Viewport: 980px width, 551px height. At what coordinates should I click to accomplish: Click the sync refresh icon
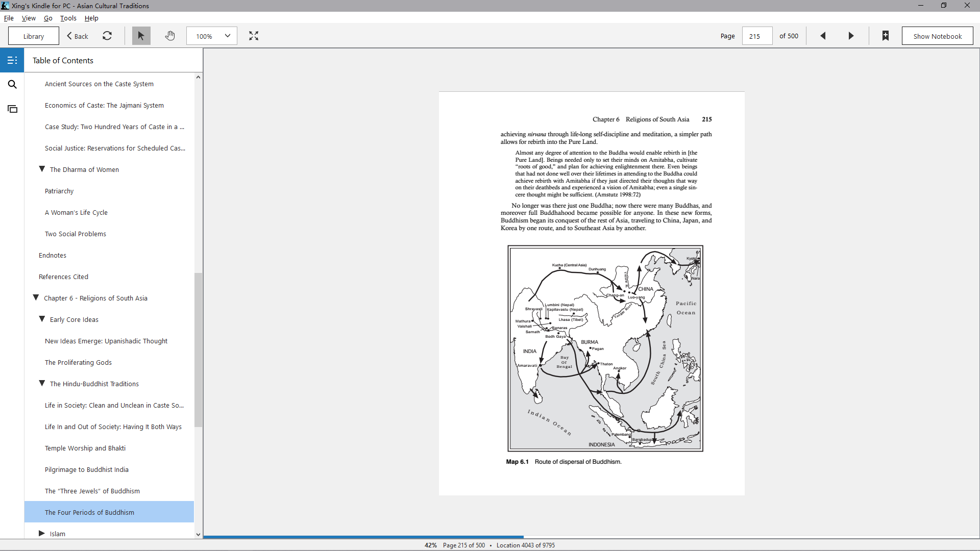point(107,36)
